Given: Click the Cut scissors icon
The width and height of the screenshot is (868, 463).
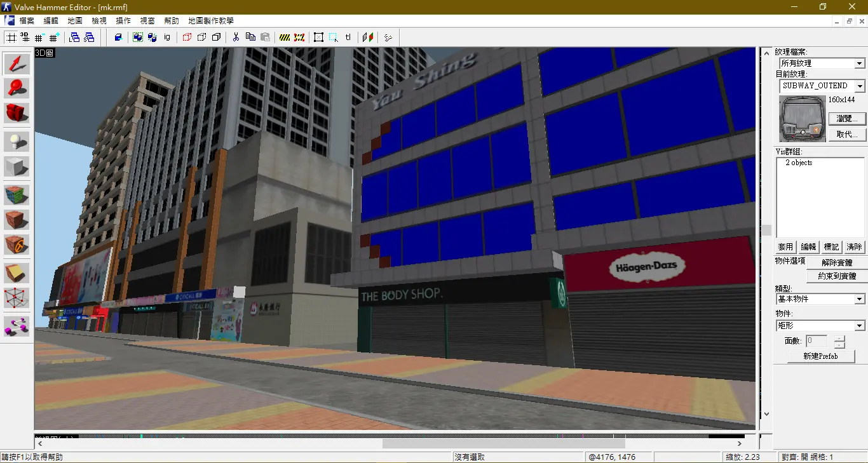Looking at the screenshot, I should click(x=236, y=37).
